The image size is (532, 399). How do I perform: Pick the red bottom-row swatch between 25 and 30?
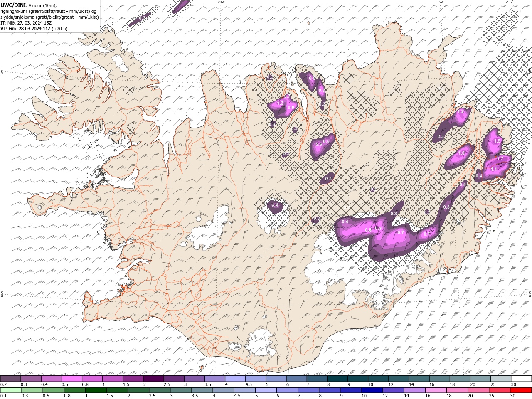click(x=499, y=390)
